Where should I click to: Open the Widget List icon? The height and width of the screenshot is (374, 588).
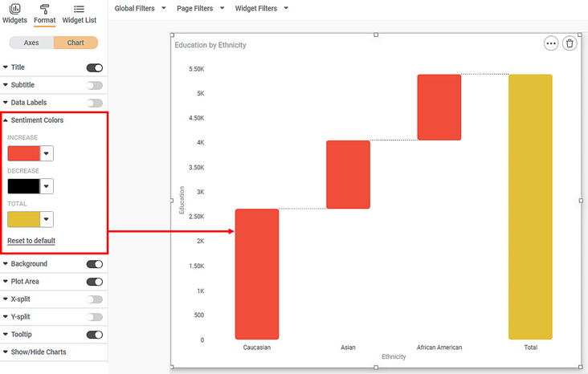pos(79,9)
